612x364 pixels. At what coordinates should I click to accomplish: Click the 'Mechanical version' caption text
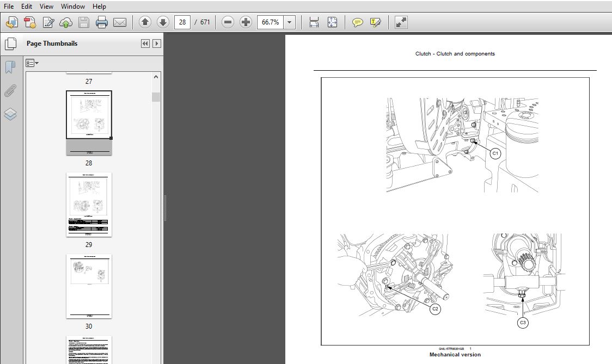[x=455, y=355]
